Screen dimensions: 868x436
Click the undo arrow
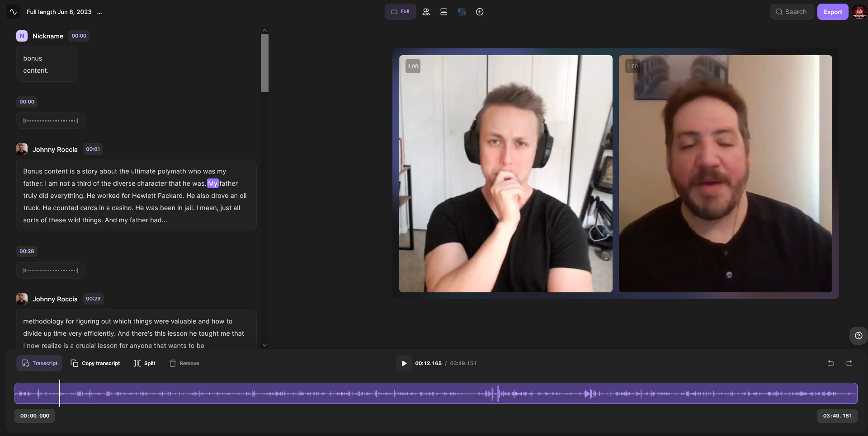click(830, 363)
